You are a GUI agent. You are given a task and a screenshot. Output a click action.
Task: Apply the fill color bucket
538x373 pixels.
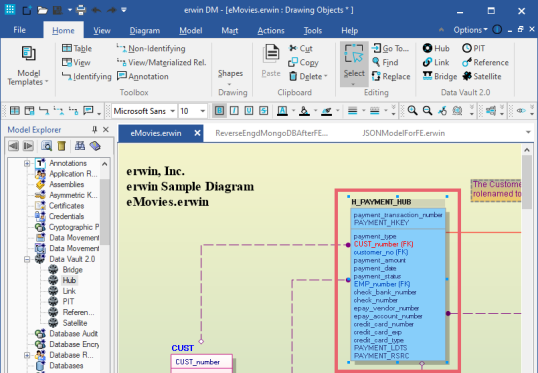click(x=304, y=110)
